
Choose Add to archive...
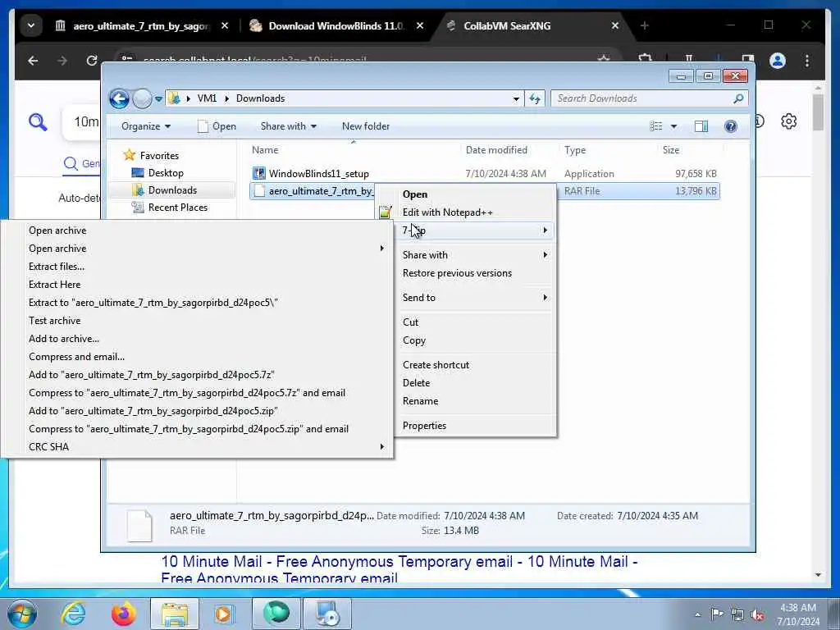tap(197, 339)
